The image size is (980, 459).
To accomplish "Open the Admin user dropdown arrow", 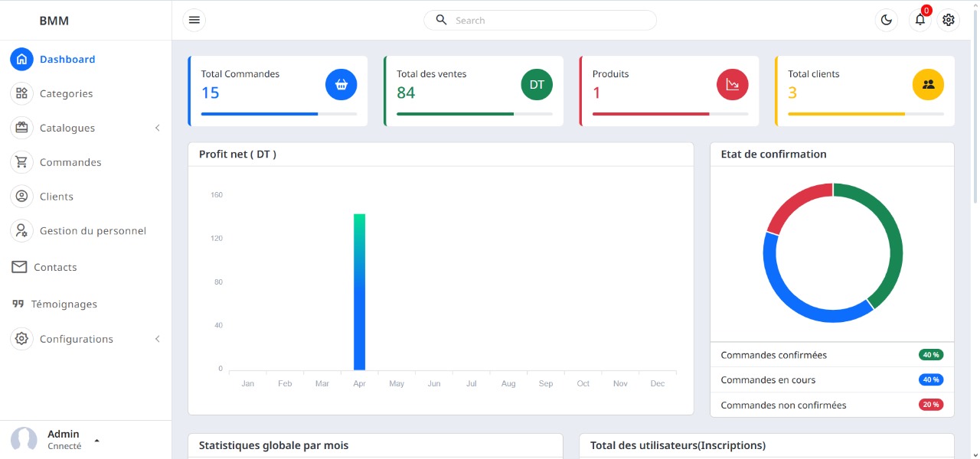I will point(96,441).
